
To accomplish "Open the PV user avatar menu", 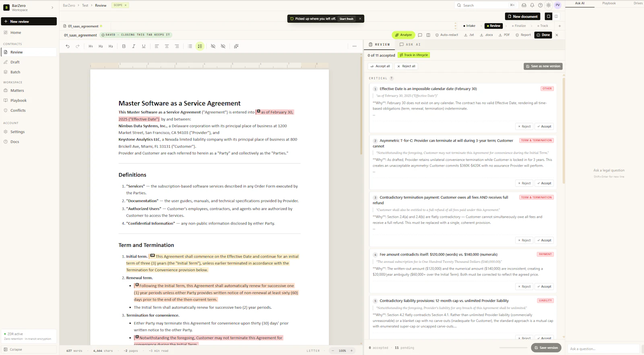I will 557,5.
